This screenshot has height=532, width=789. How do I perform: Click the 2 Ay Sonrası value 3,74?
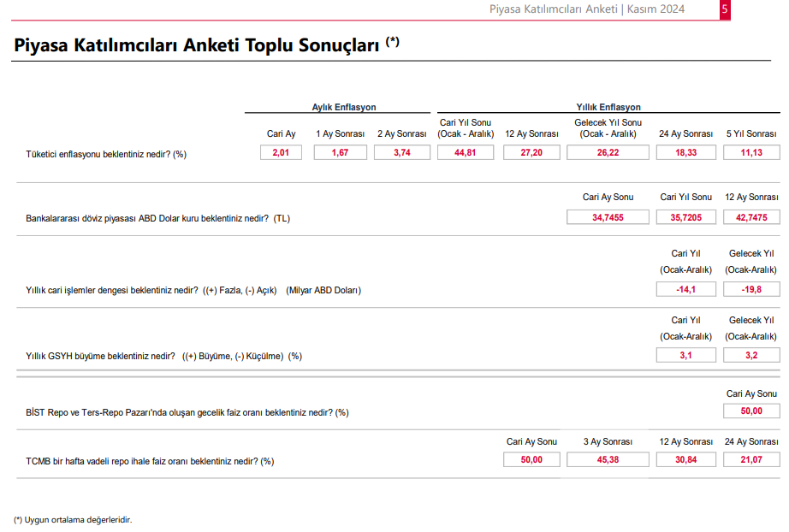pos(401,152)
